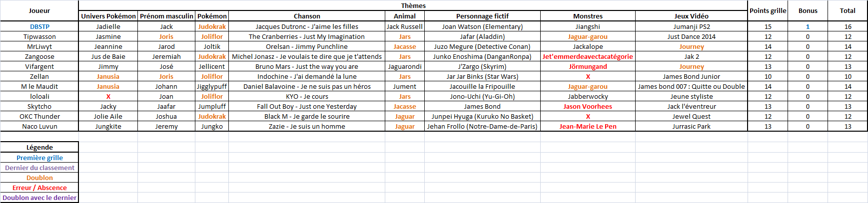Select the DBSTP player cell
Viewport: 868px width, 203px height.
pyautogui.click(x=39, y=26)
